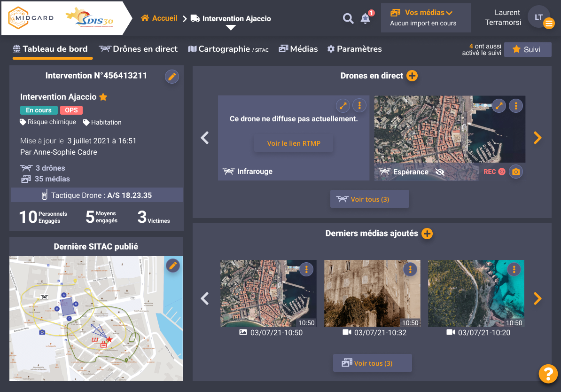This screenshot has width=561, height=392.
Task: Open Intervention Ajaccio breadcrumb item
Action: [231, 19]
